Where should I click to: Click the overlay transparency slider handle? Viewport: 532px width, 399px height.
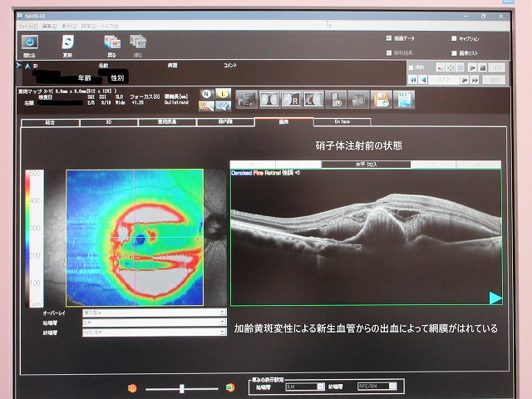[181, 388]
